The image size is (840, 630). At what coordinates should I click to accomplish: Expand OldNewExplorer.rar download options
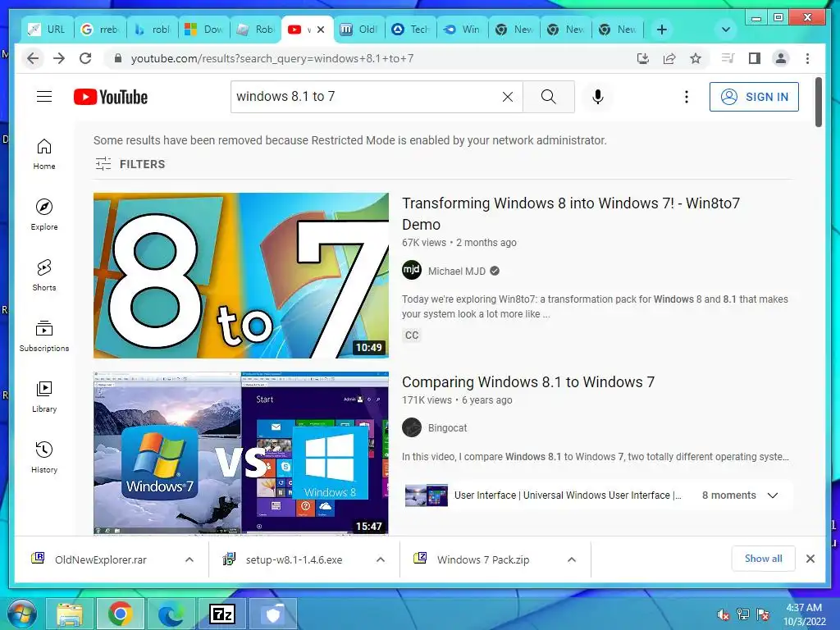[x=189, y=559]
